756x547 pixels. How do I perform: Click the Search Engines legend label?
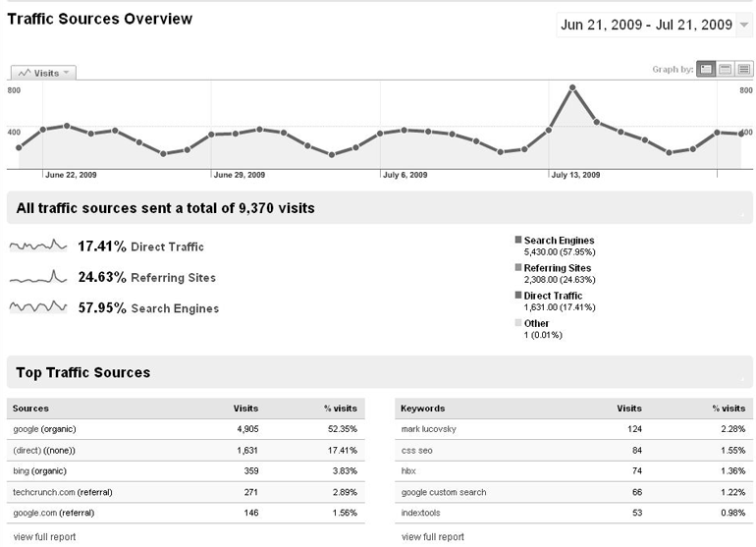tap(560, 241)
